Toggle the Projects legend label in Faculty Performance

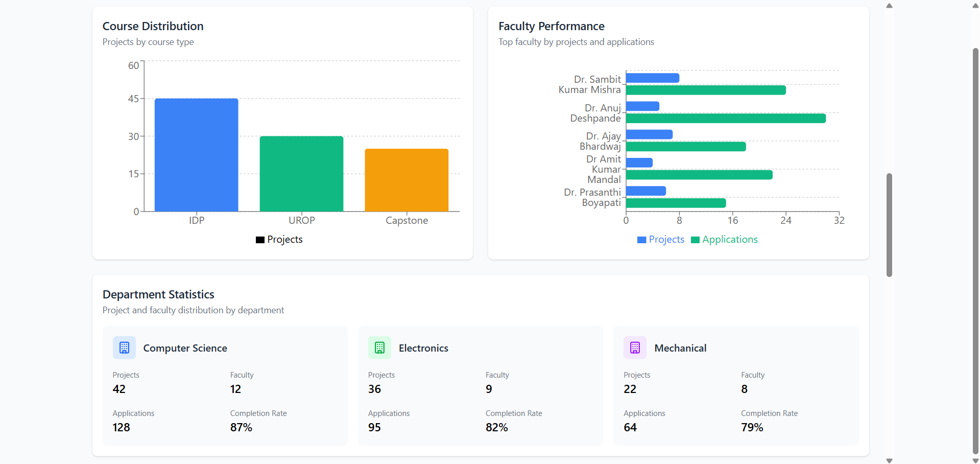pyautogui.click(x=666, y=240)
